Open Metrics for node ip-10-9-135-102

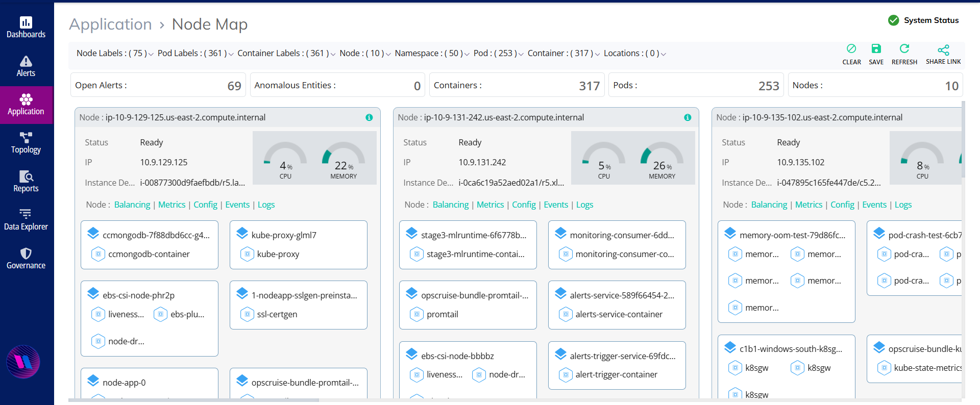pos(809,205)
